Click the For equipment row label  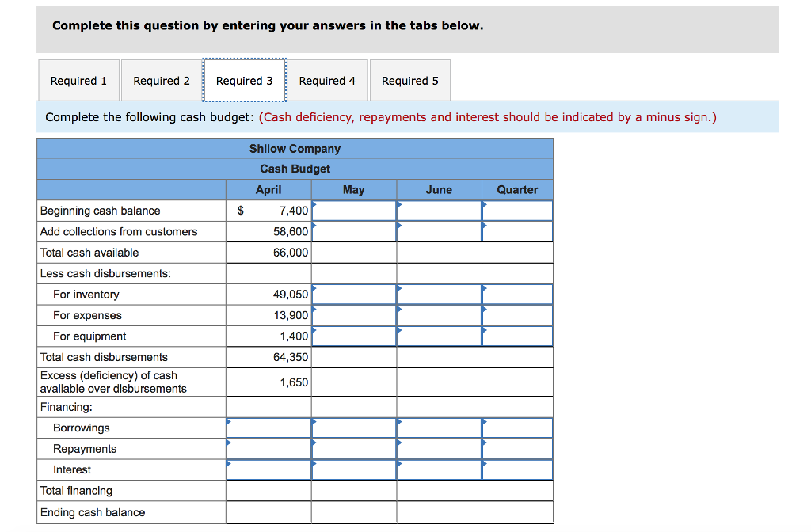pyautogui.click(x=89, y=336)
